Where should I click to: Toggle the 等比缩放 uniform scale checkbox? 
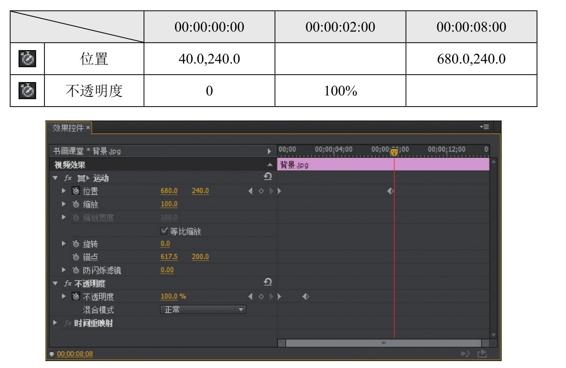(x=165, y=230)
